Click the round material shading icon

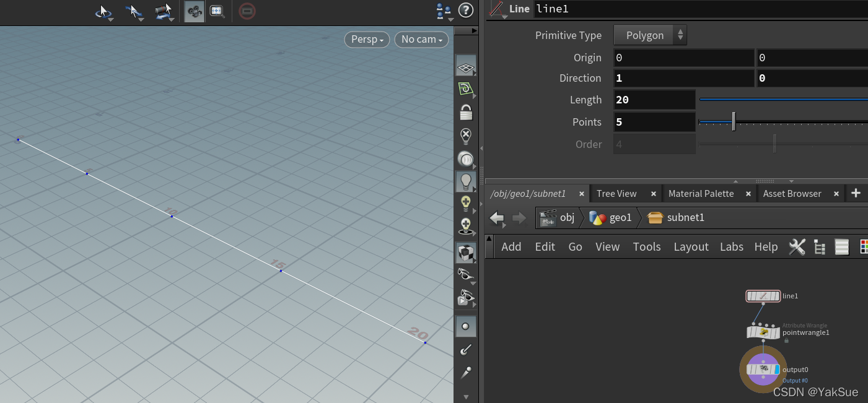tap(466, 159)
